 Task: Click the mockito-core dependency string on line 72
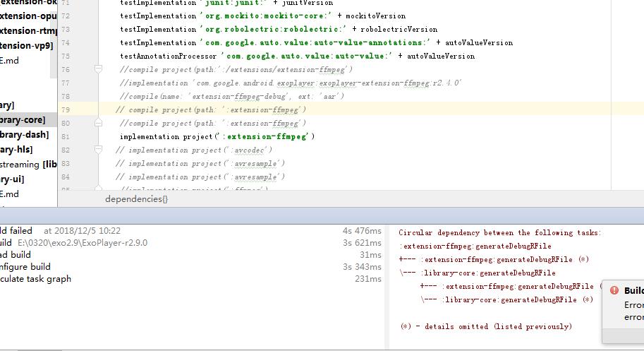point(266,16)
